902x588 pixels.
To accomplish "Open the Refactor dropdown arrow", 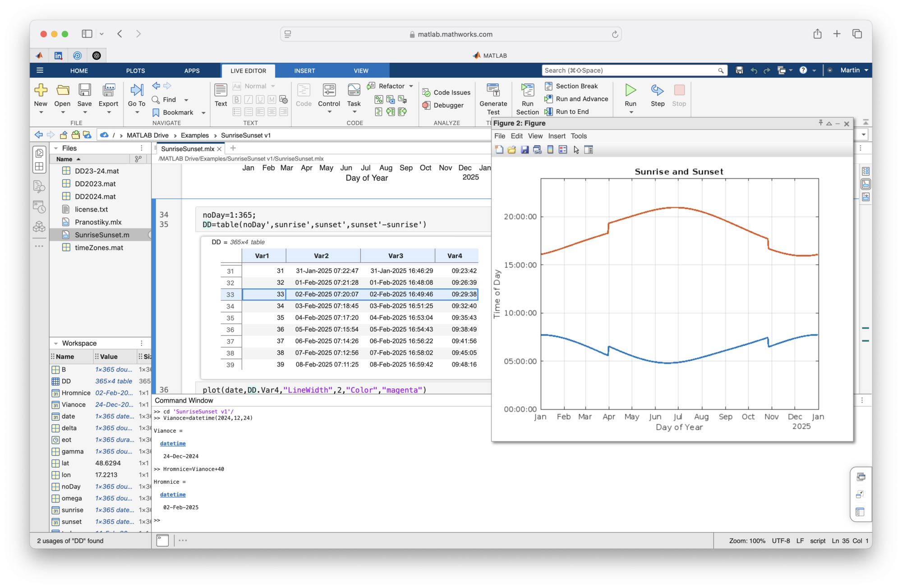I will click(411, 86).
